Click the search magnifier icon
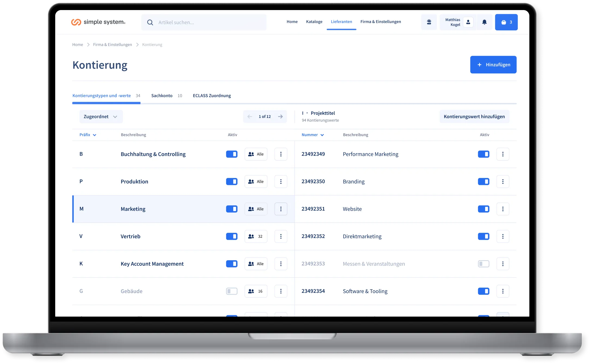 150,22
